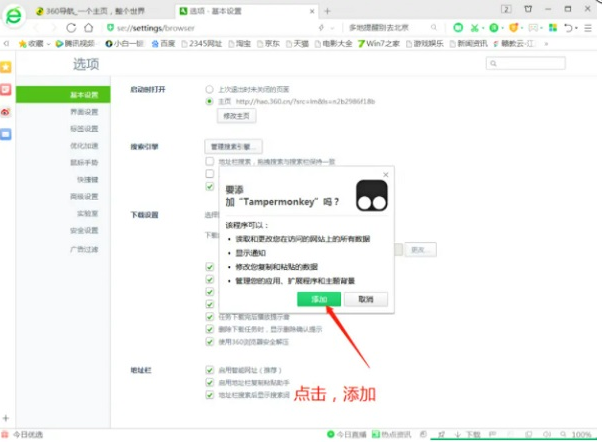Click 添加 to add Tampermonkey
Image resolution: width=602 pixels, height=442 pixels.
click(319, 299)
